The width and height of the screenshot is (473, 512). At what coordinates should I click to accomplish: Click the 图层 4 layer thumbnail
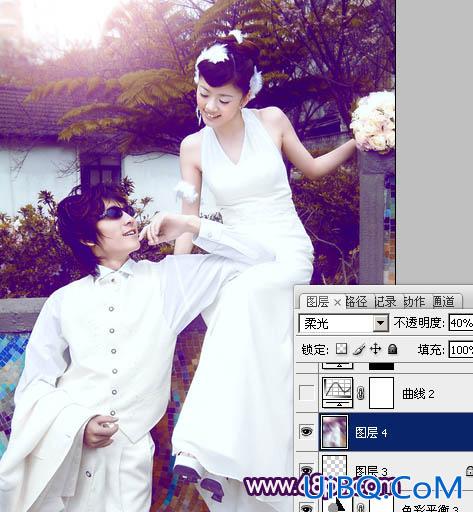[x=334, y=432]
